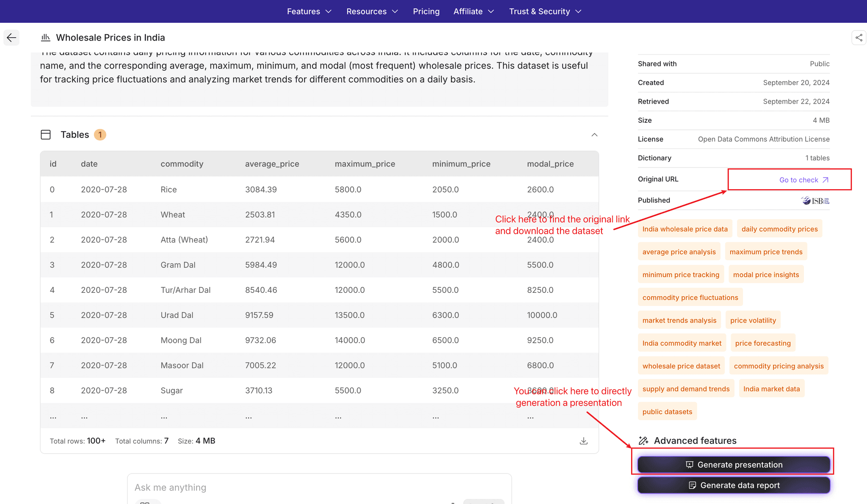The image size is (867, 504).
Task: Navigate back with the back arrow icon
Action: tap(11, 37)
